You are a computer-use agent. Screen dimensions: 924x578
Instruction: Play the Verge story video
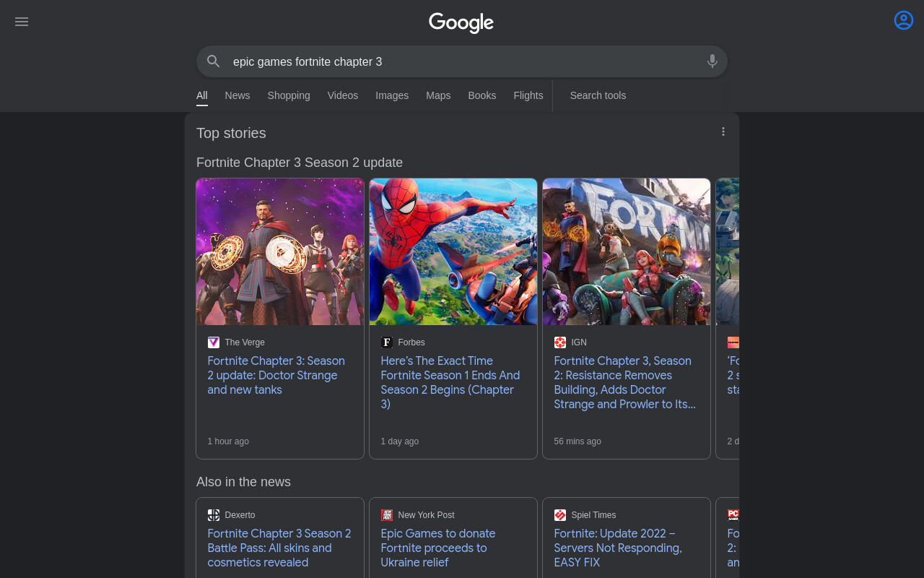pyautogui.click(x=280, y=251)
